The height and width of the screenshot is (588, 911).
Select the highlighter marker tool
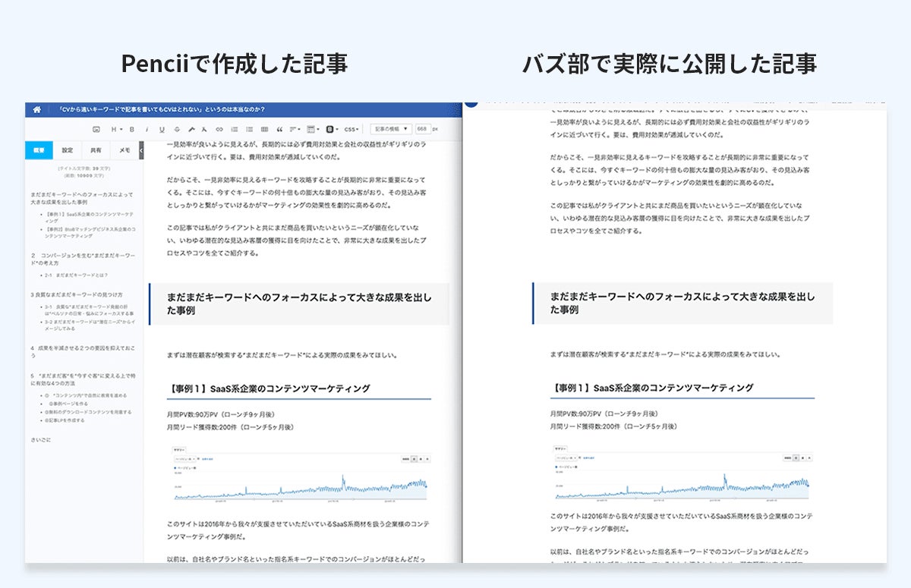191,130
